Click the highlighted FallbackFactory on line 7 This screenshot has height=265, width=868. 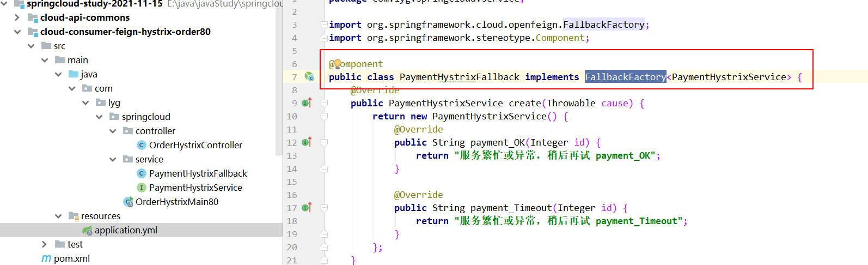[x=625, y=77]
